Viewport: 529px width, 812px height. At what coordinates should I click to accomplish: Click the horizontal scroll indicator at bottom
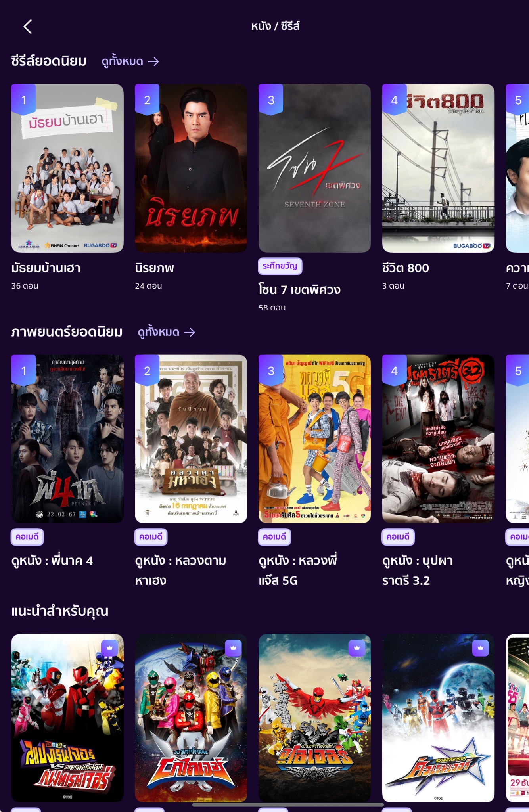click(288, 805)
